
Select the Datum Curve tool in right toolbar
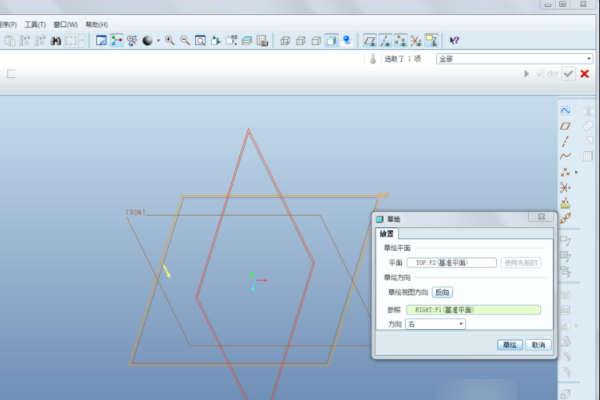click(565, 156)
